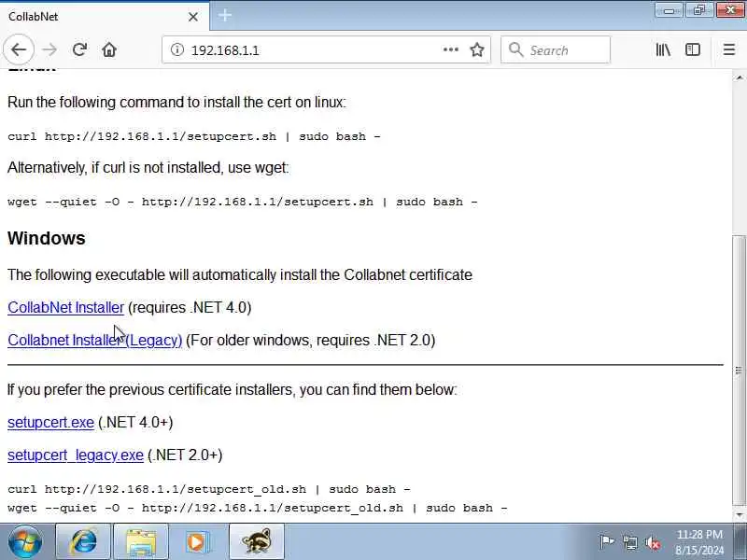Click the wget setupcert_old.sh command line

258,508
